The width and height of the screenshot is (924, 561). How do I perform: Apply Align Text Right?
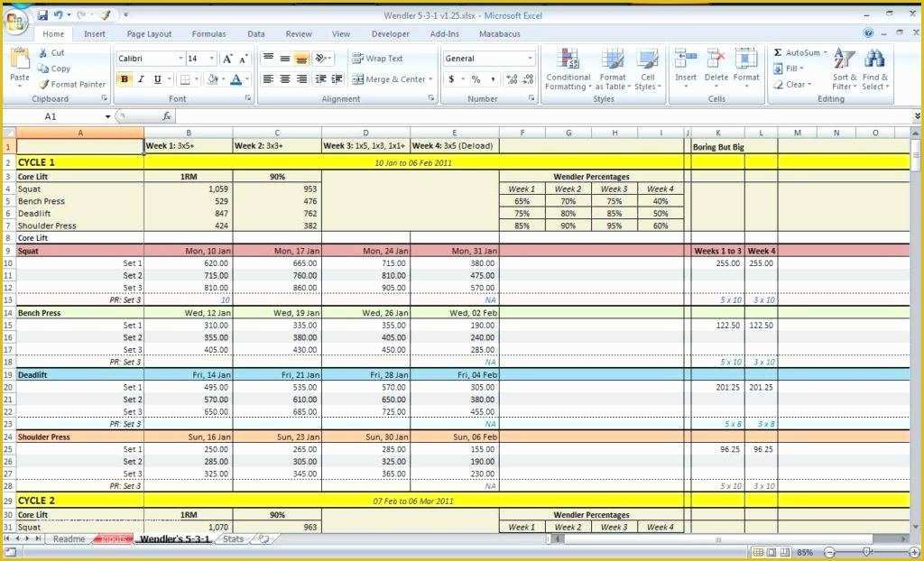[x=301, y=79]
